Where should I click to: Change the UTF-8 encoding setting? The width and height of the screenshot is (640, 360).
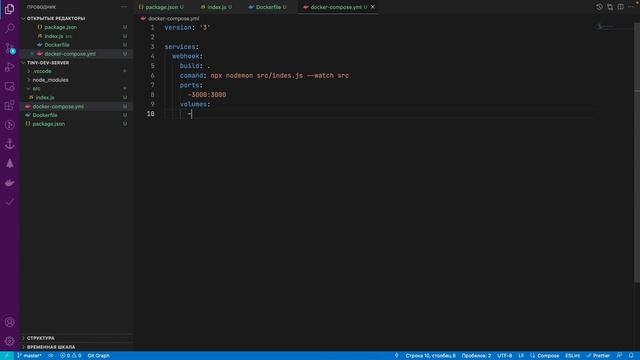[504, 356]
